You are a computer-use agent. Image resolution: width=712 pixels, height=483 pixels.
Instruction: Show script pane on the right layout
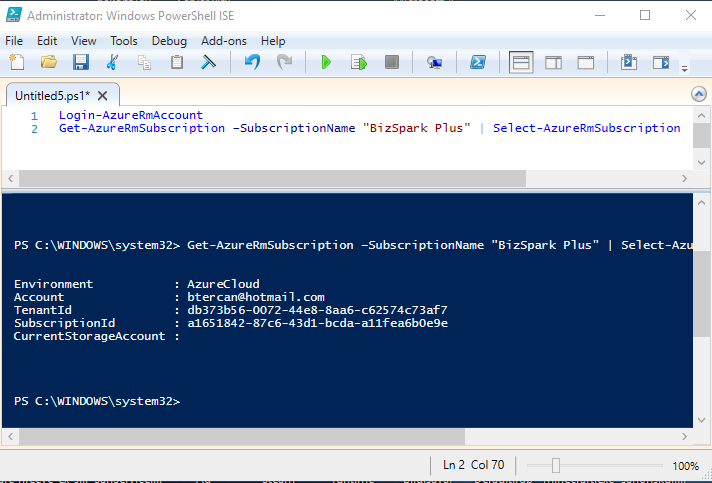pyautogui.click(x=553, y=62)
